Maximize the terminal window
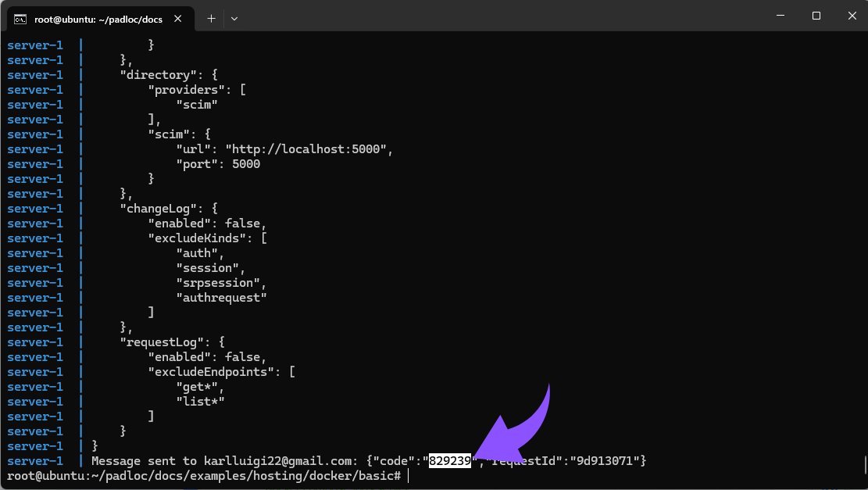This screenshot has height=490, width=868. point(816,16)
